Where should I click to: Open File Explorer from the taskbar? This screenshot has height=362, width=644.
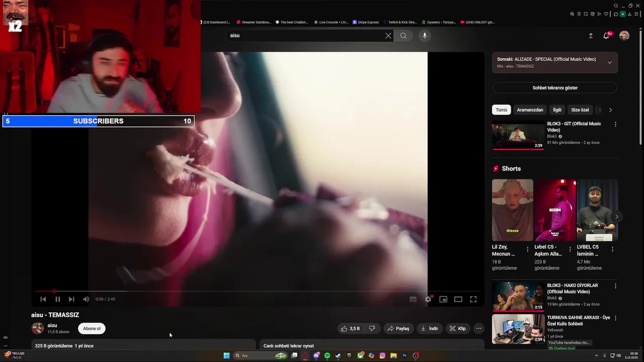[393, 355]
